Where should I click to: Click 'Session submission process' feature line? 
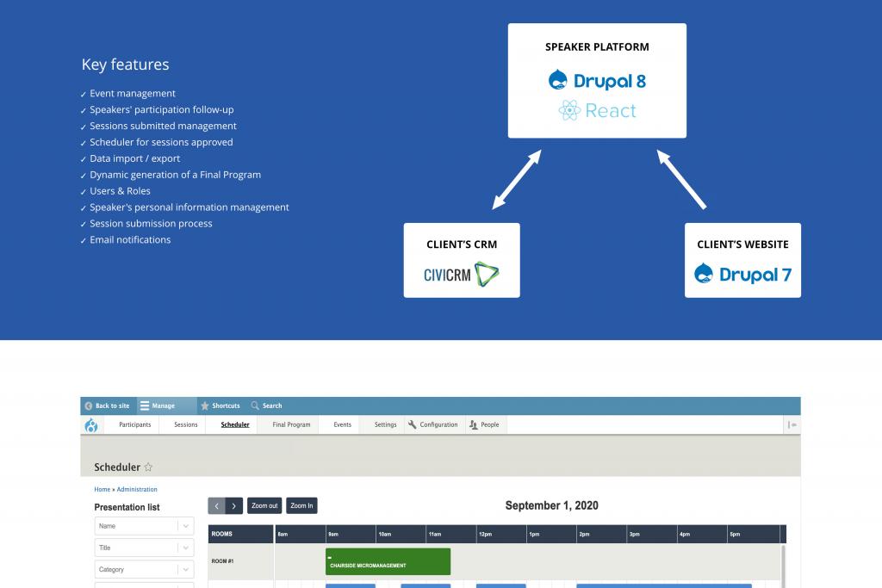coord(151,224)
